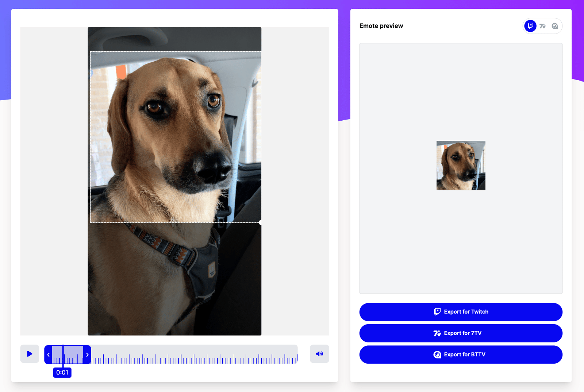Click the emote preview thumbnail of the dog
584x392 pixels.
coord(461,165)
